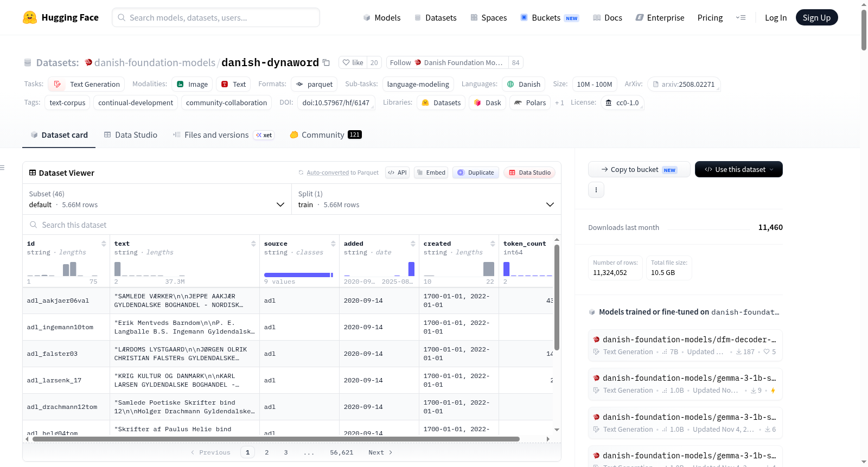Click the Sign Up button
Viewport: 868px width, 467px height.
click(816, 17)
